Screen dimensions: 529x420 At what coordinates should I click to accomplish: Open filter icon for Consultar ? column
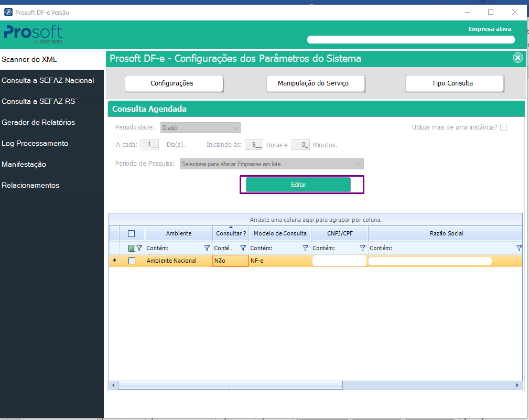(x=243, y=248)
